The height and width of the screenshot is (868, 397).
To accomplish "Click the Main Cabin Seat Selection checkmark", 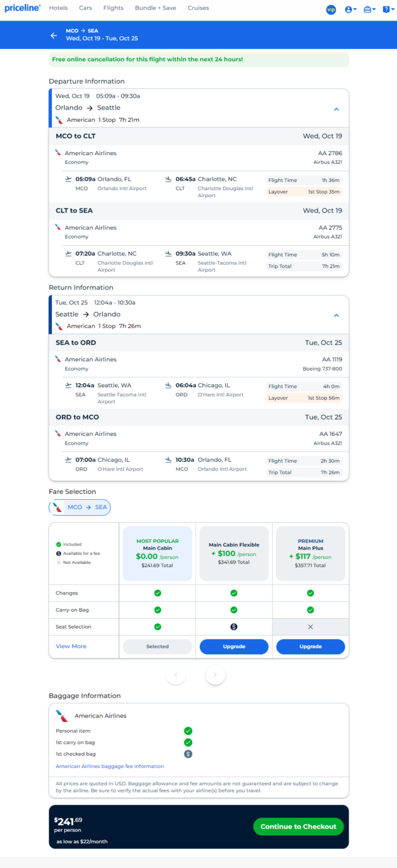I will (x=158, y=626).
